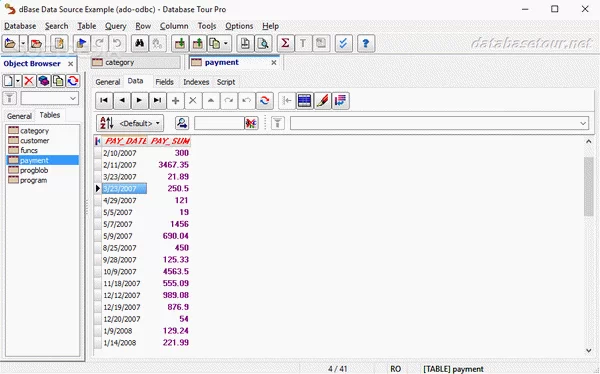600x374 pixels.
Task: Open the Search menu
Action: [57, 26]
